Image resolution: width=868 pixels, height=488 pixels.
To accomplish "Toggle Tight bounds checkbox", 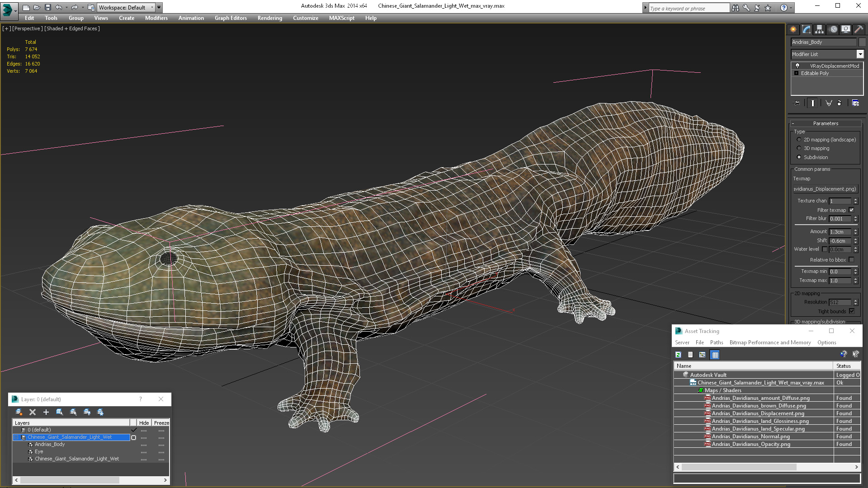I will [x=852, y=311].
